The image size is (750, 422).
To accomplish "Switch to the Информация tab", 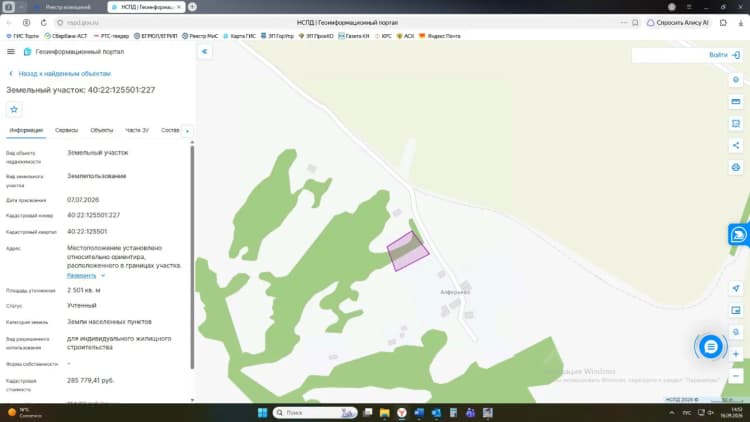I will click(x=26, y=130).
